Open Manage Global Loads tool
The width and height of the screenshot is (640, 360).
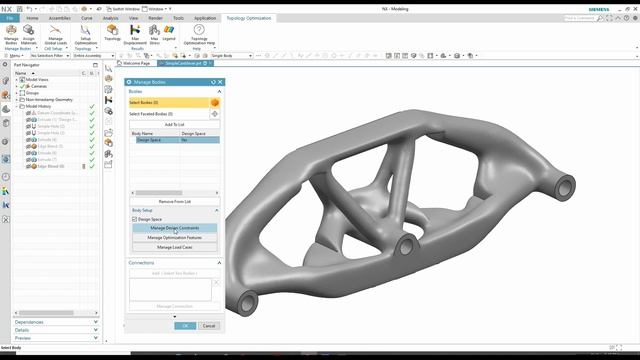click(x=56, y=34)
